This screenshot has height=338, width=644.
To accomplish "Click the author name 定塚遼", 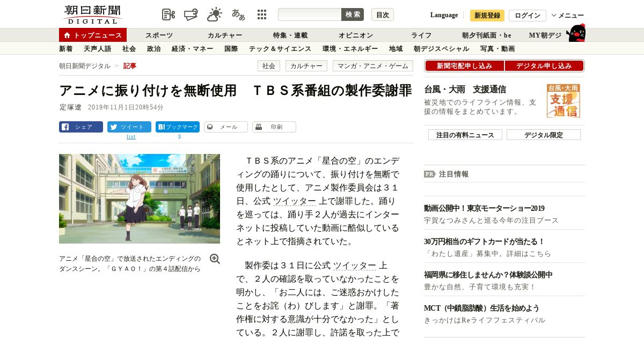I will (70, 107).
